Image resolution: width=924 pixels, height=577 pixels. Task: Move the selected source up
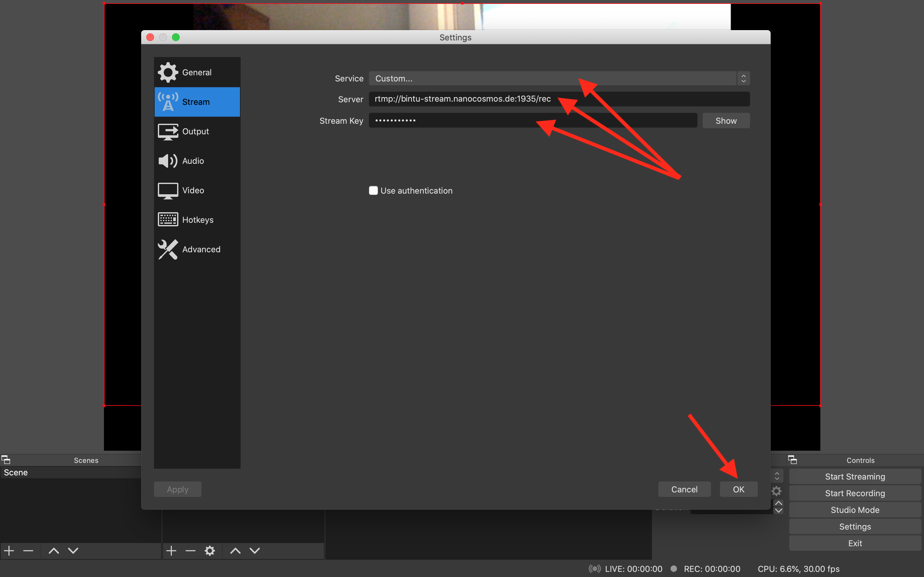235,550
